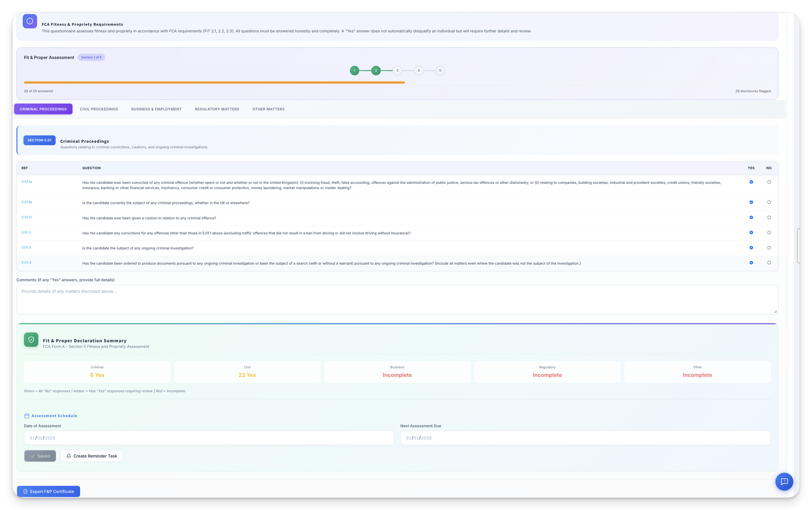Image resolution: width=812 pixels, height=510 pixels.
Task: Go to step 3 in progress stepper
Action: (x=397, y=70)
